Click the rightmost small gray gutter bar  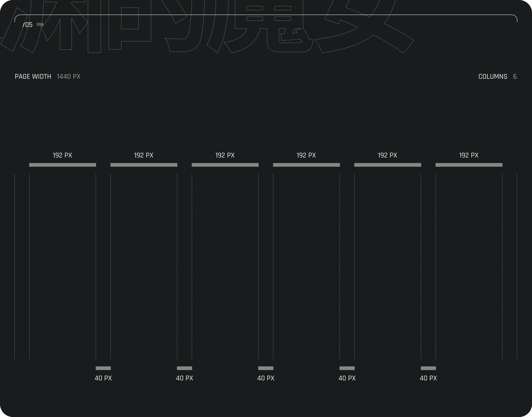[x=428, y=368]
